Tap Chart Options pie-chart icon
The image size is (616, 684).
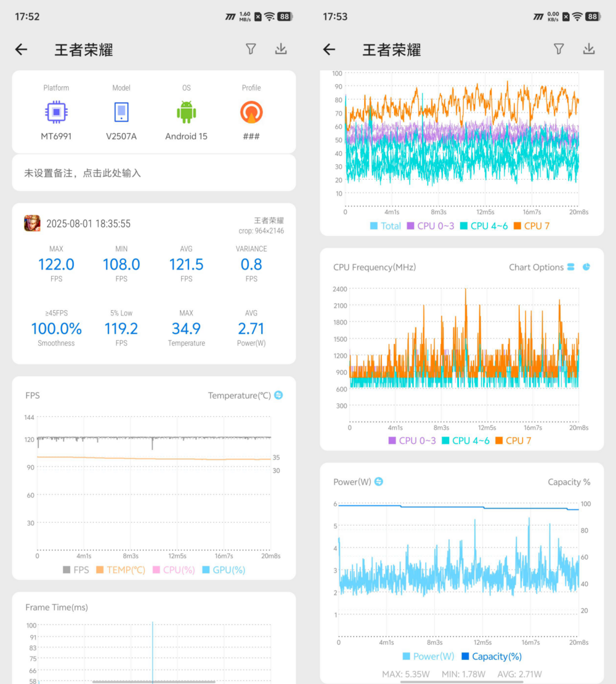586,267
